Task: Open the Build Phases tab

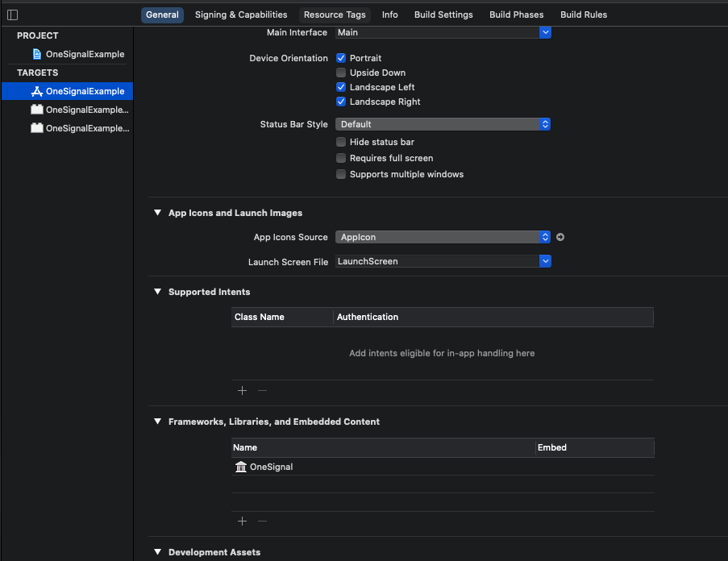Action: (516, 15)
